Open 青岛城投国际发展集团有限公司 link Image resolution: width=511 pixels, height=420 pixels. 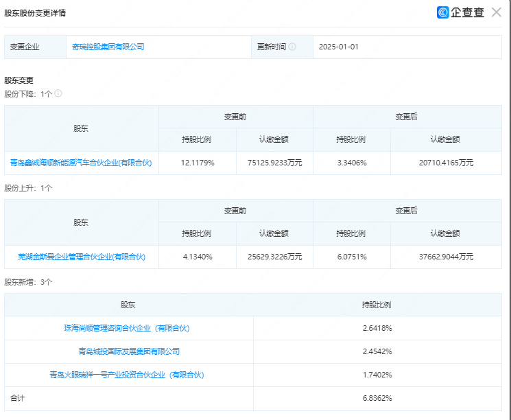(129, 351)
